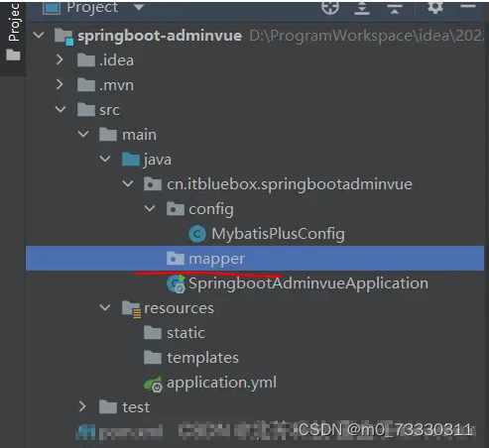Open the Project panel settings gear

pos(435,7)
